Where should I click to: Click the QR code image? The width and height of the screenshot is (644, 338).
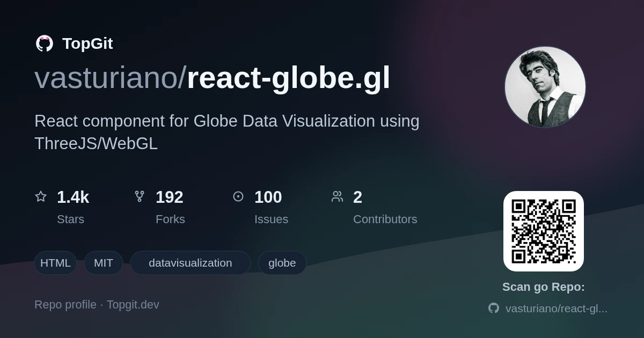click(544, 231)
